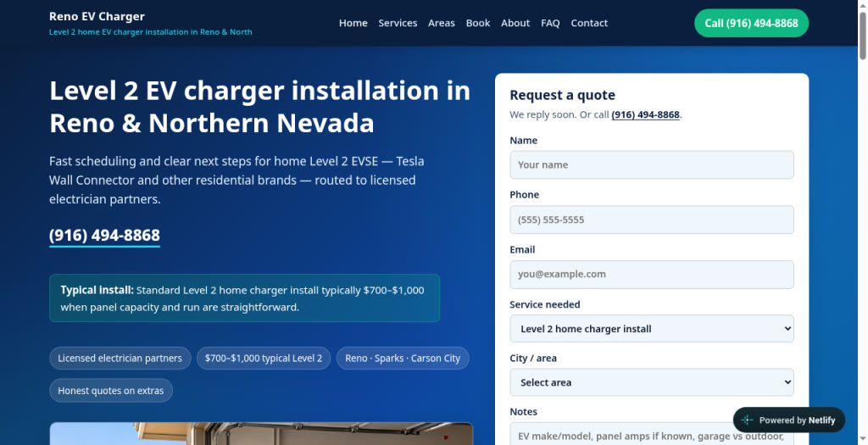Image resolution: width=868 pixels, height=445 pixels.
Task: Click the main hero headline text
Action: (259, 107)
